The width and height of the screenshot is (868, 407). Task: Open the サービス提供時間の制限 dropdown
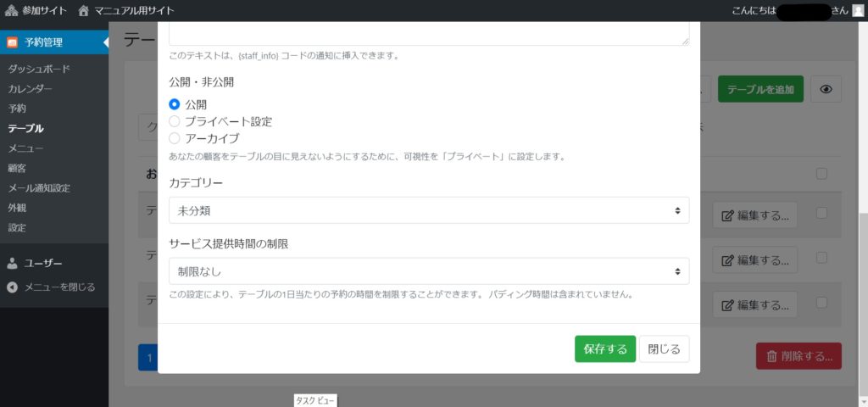(428, 271)
